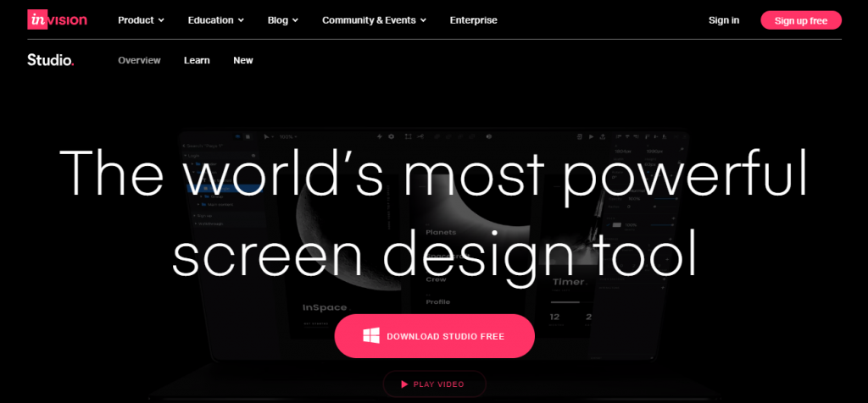Go to the Enterprise page

[473, 20]
